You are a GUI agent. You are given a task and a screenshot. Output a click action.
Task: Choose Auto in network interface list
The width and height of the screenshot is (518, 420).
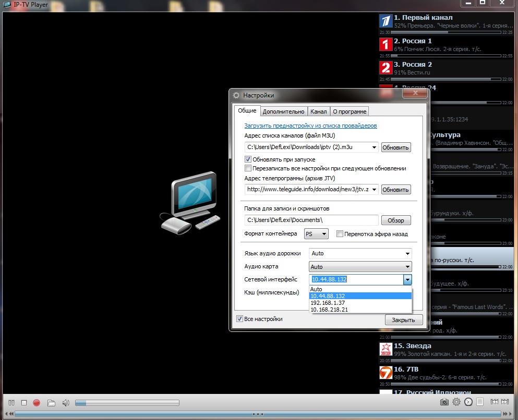[360, 289]
